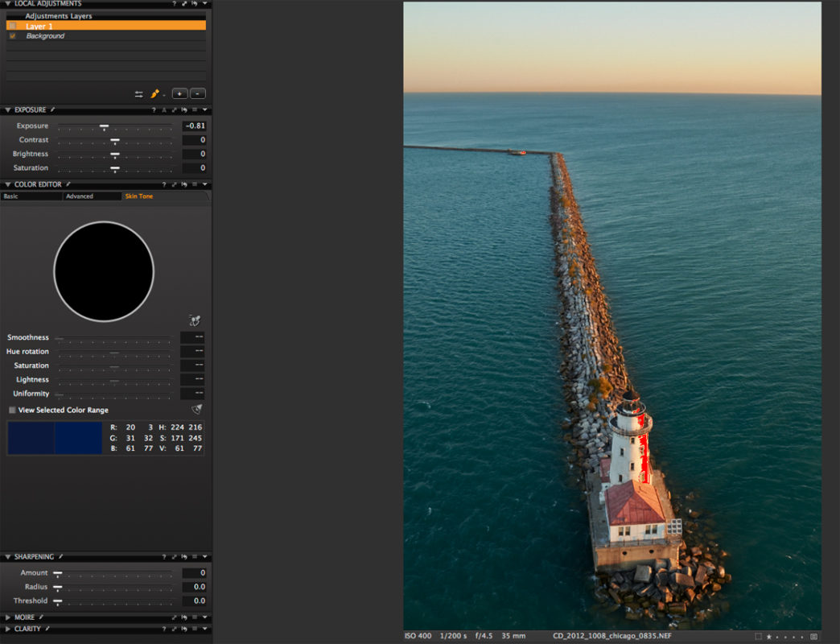This screenshot has height=644, width=840.
Task: Select the brush tool in Local Adjustments
Action: click(155, 93)
